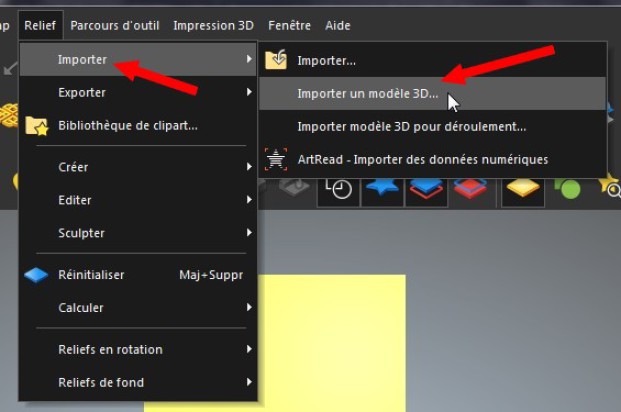Screen dimensions: 621x412
Task: Open Bibliothèque de clipart...
Action: 138,126
